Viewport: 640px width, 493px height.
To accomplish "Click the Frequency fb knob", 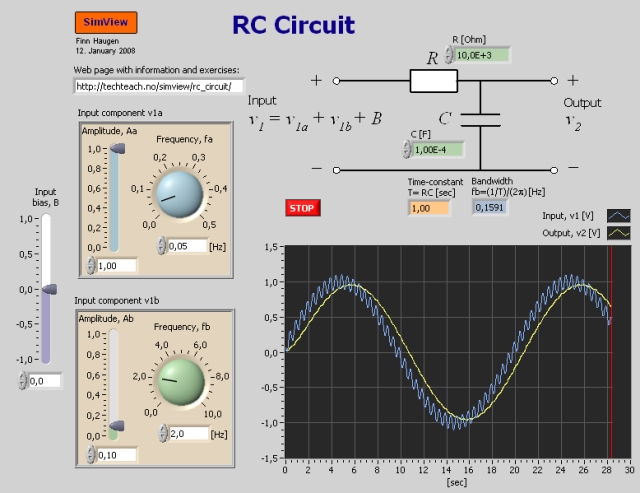I will click(181, 382).
